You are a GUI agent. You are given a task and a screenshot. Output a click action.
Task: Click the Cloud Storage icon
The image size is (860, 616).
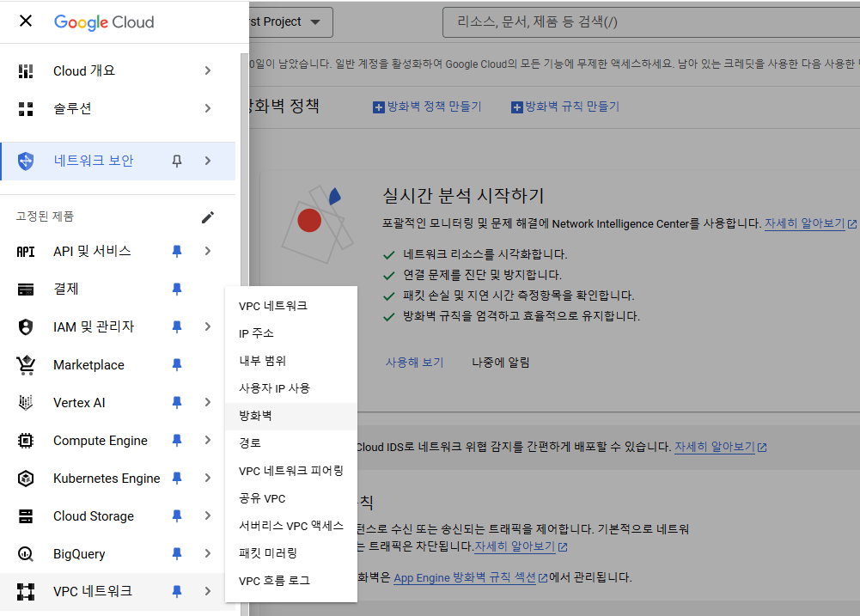pyautogui.click(x=26, y=516)
